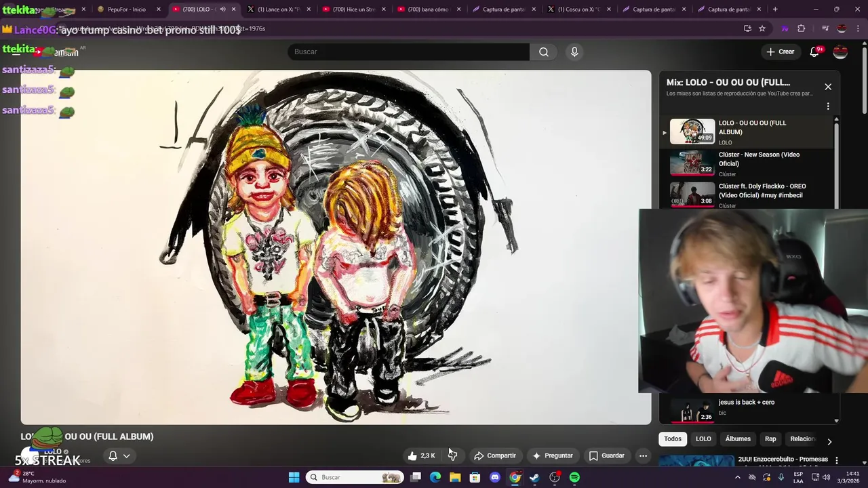The width and height of the screenshot is (868, 488).
Task: Select the Rap filter chip
Action: [770, 439]
